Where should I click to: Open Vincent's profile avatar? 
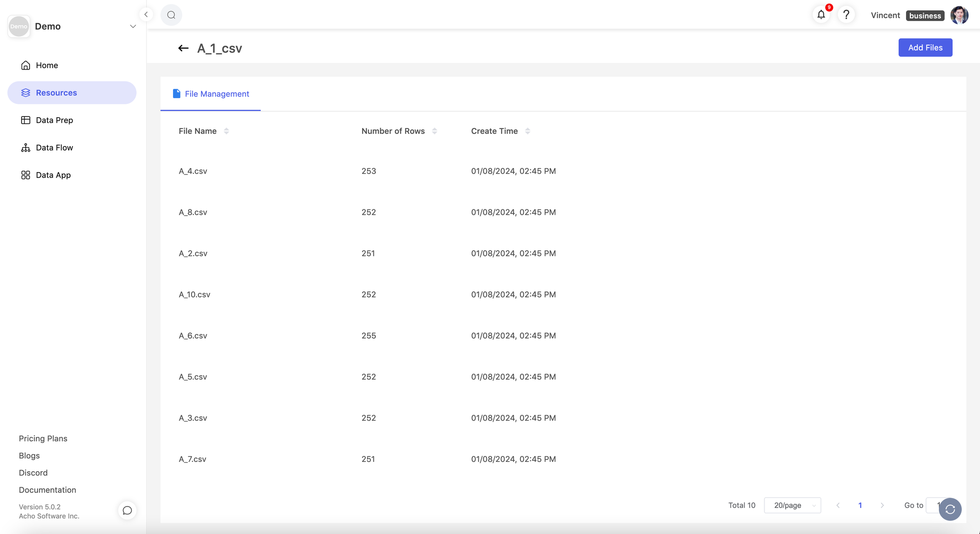(x=959, y=15)
